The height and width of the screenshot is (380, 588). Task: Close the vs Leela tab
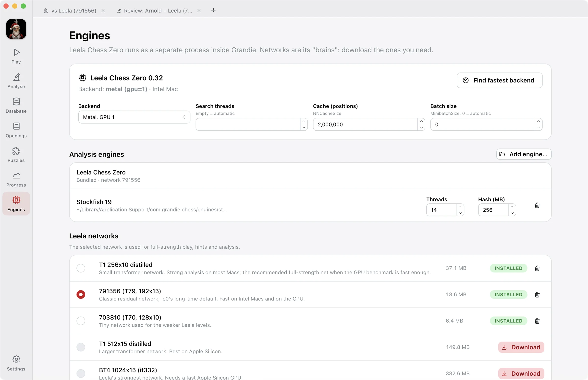[103, 11]
